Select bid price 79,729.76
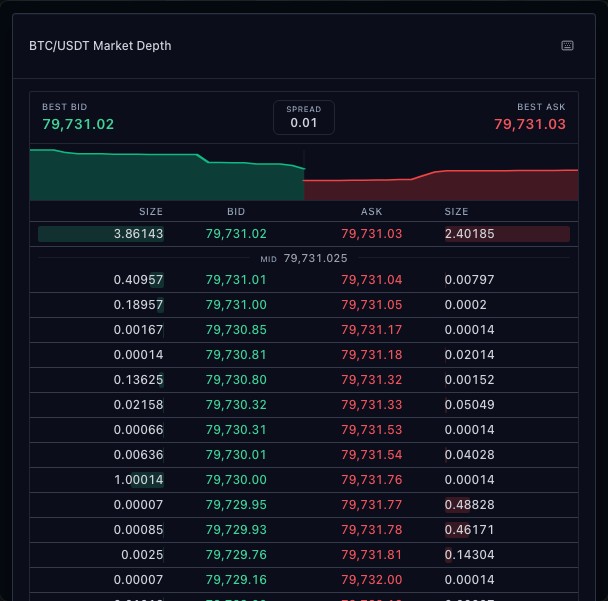Screen dimensions: 608x601 [236, 555]
